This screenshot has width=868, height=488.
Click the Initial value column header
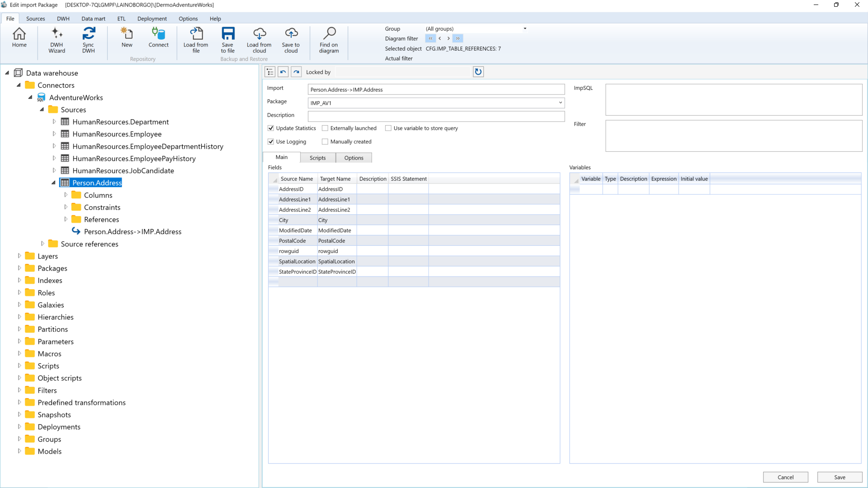coord(694,179)
